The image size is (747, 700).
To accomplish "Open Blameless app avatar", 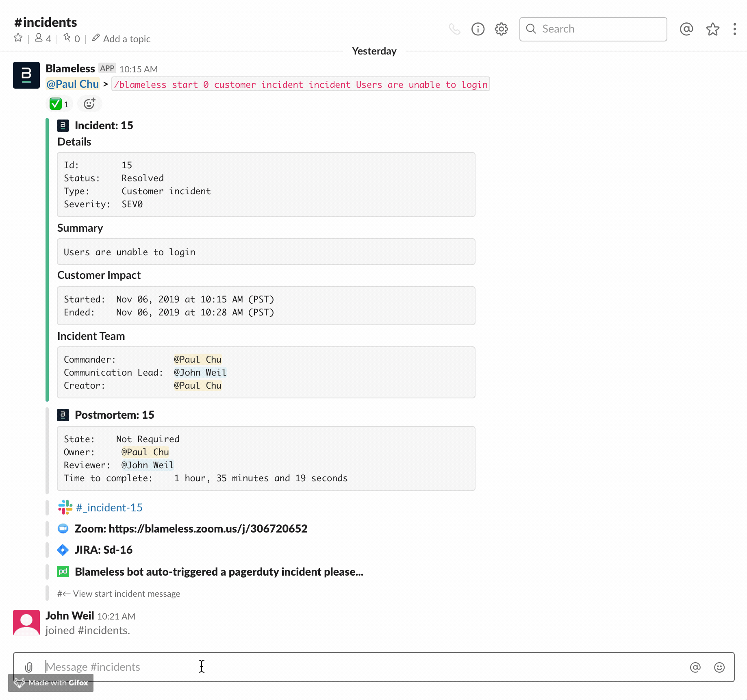I will click(x=26, y=75).
